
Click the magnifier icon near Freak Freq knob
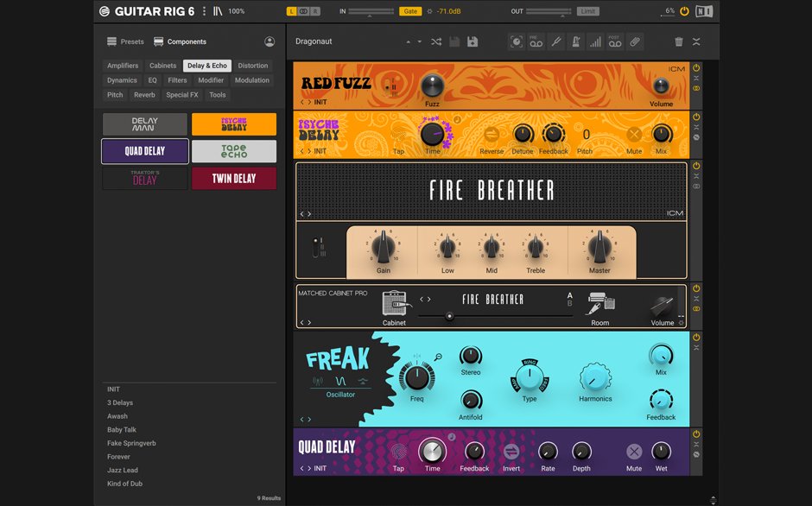tap(438, 357)
